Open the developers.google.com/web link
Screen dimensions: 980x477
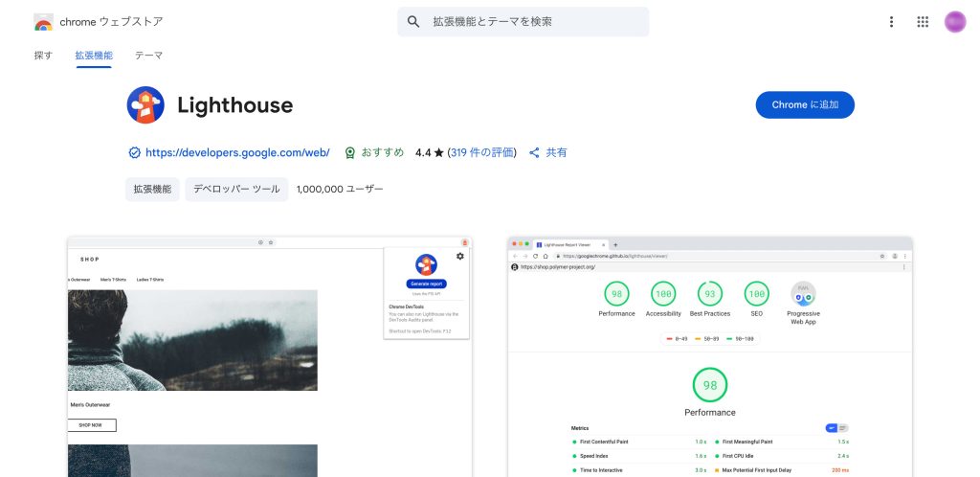237,152
